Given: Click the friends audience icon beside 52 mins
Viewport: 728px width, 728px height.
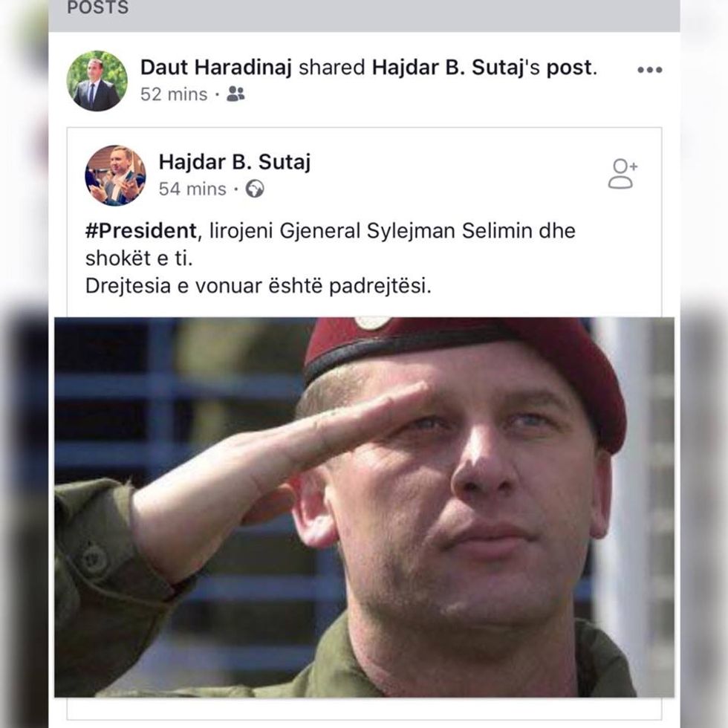Looking at the screenshot, I should click(235, 94).
